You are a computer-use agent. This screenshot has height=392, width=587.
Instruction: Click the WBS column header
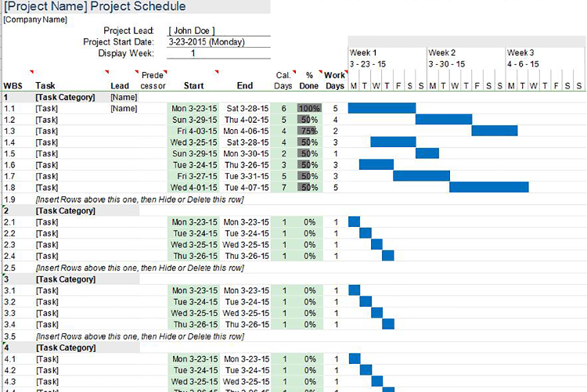coord(13,86)
